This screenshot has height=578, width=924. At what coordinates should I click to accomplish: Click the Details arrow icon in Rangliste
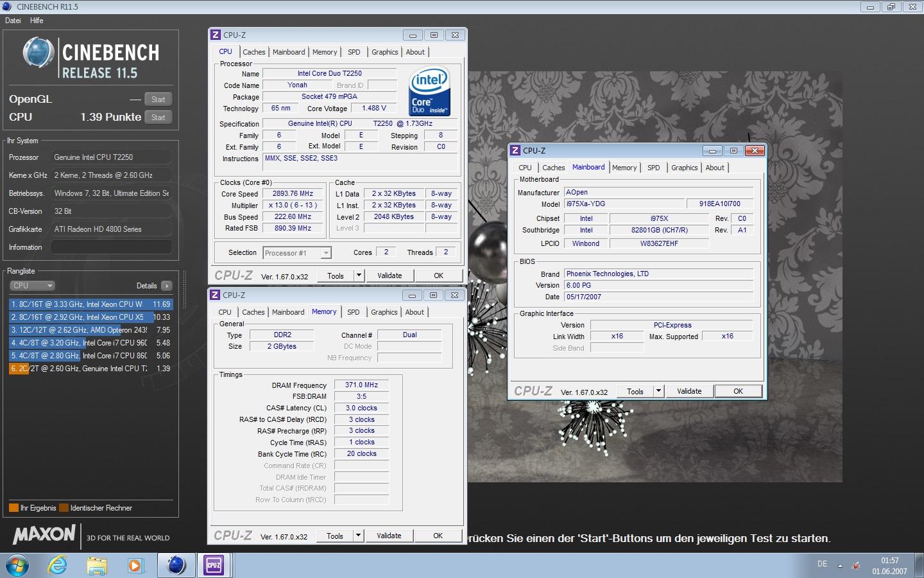[167, 286]
